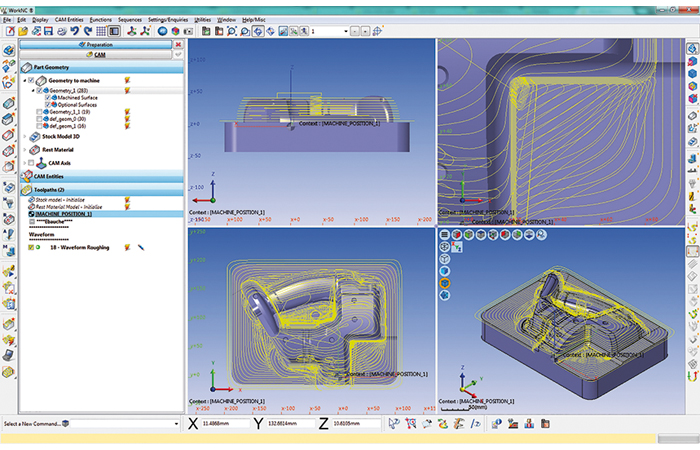Toggle the grid display icon
Viewport: 700px width, 450px height.
click(101, 31)
